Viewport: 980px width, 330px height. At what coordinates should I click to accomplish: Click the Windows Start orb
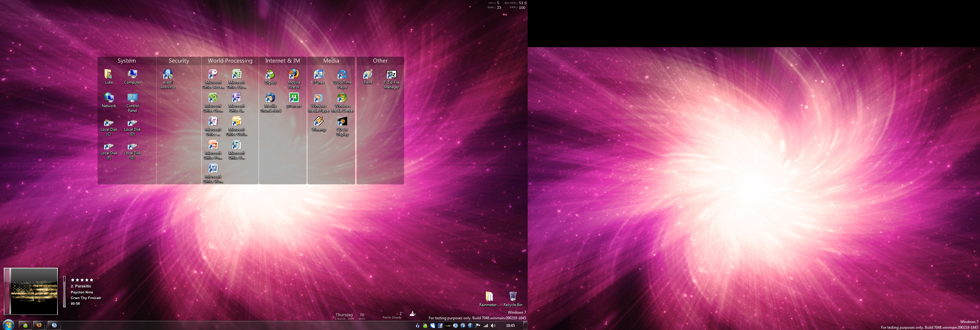[x=8, y=325]
